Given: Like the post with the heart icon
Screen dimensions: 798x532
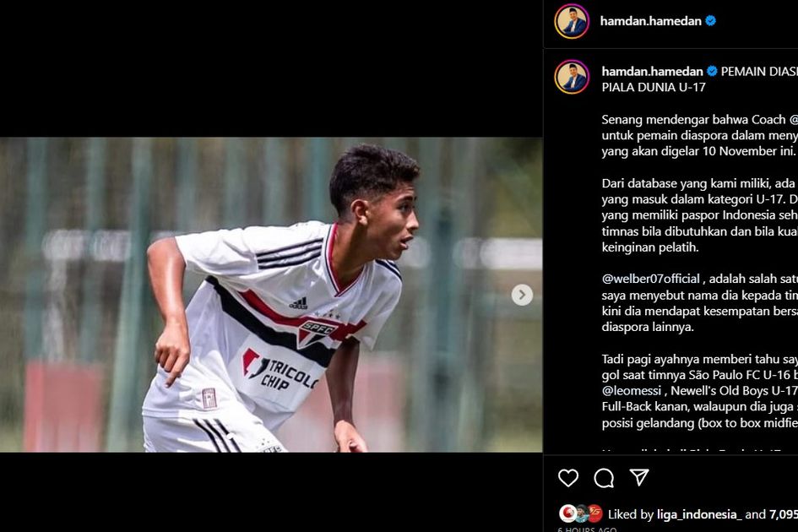Looking at the screenshot, I should 568,477.
